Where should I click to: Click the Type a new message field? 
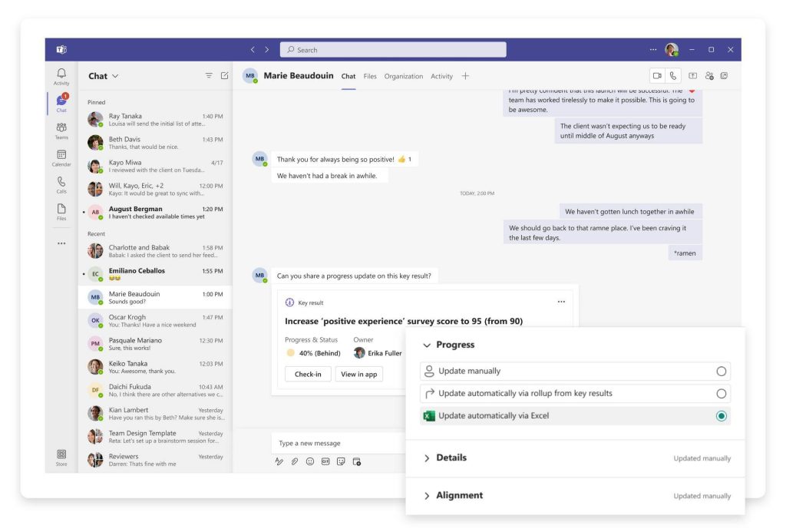[339, 443]
